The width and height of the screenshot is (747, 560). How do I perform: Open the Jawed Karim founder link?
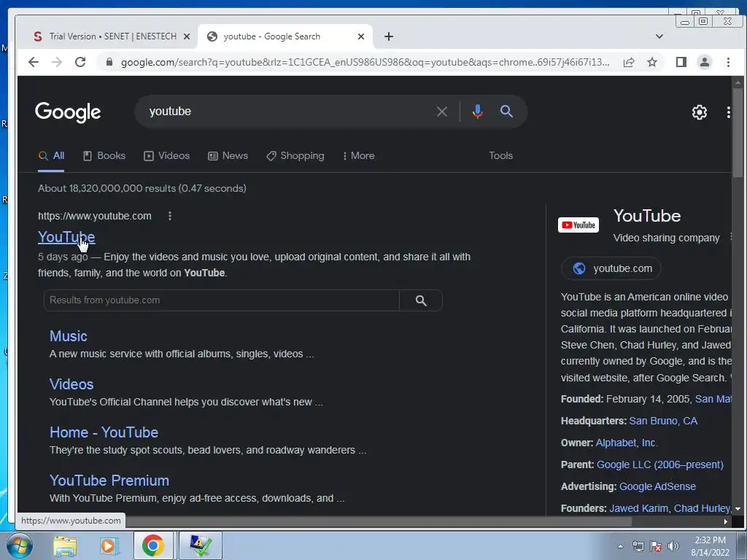click(639, 508)
